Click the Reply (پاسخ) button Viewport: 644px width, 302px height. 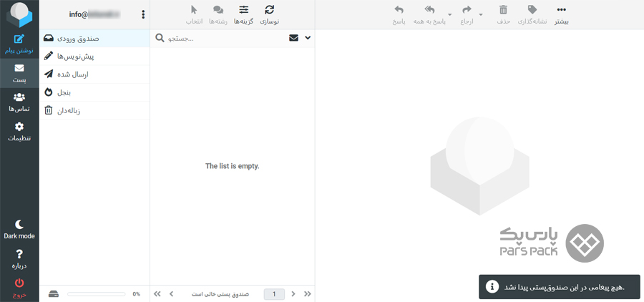[x=399, y=15]
